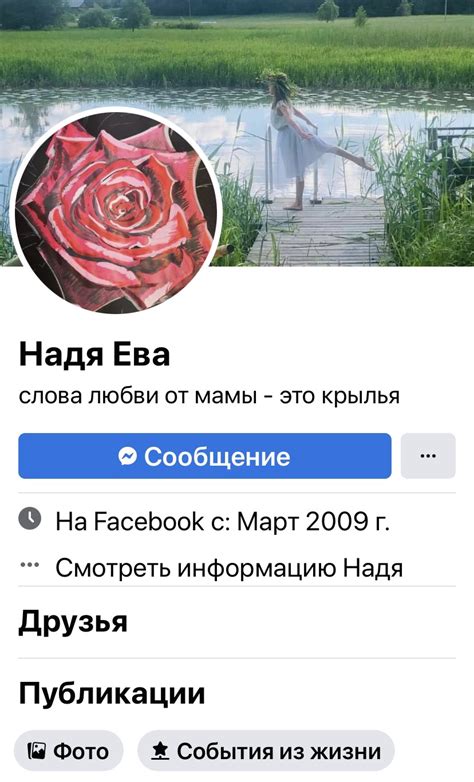Open the three-dots more options button
474x782 pixels.
(x=428, y=456)
